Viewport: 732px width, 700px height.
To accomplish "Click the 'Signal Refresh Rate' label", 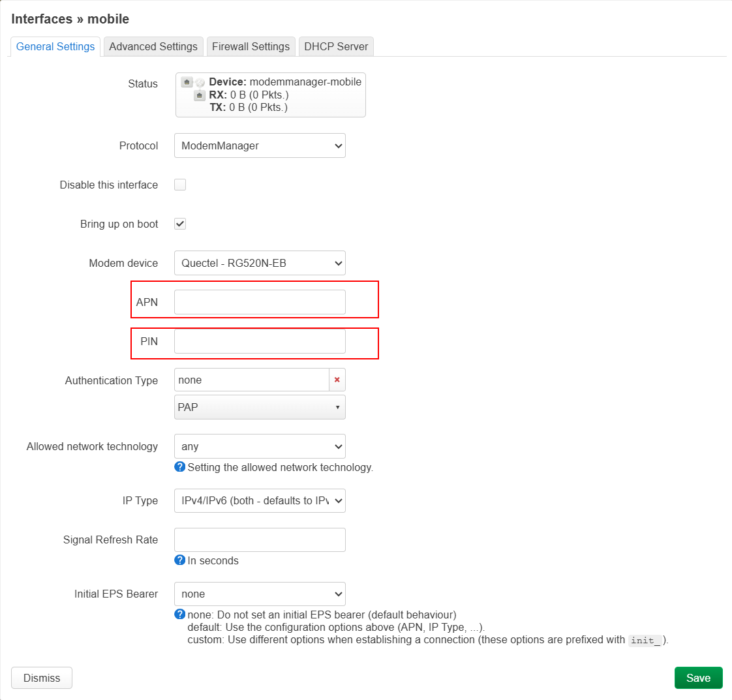I will [x=111, y=540].
